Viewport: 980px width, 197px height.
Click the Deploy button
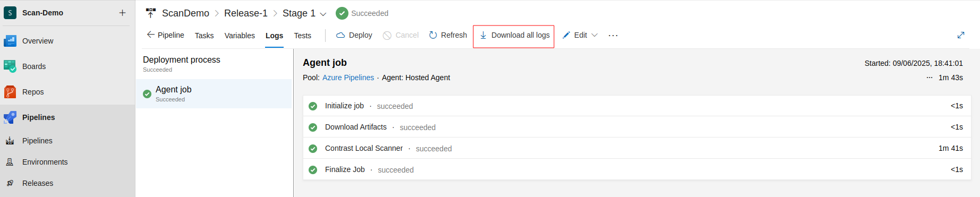354,35
